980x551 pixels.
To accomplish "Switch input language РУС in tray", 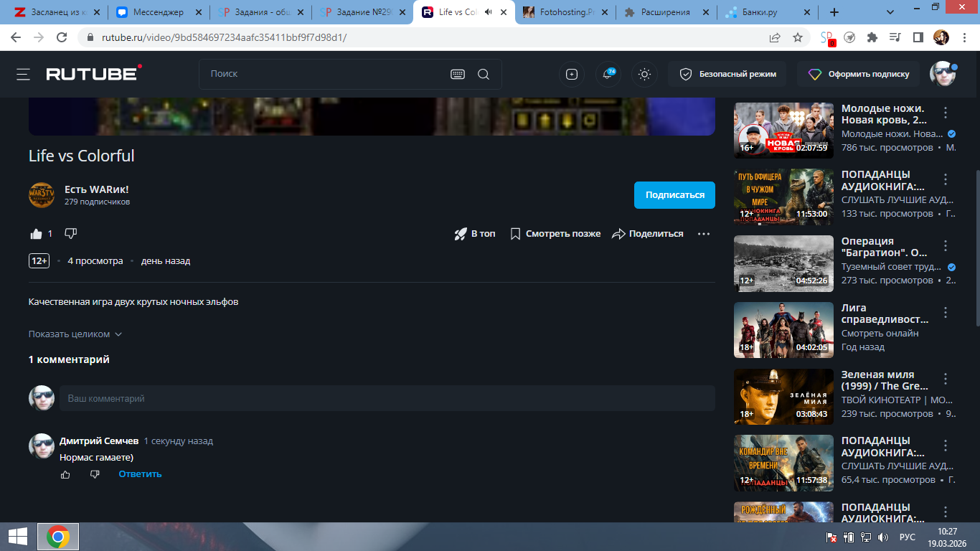I will click(x=908, y=537).
